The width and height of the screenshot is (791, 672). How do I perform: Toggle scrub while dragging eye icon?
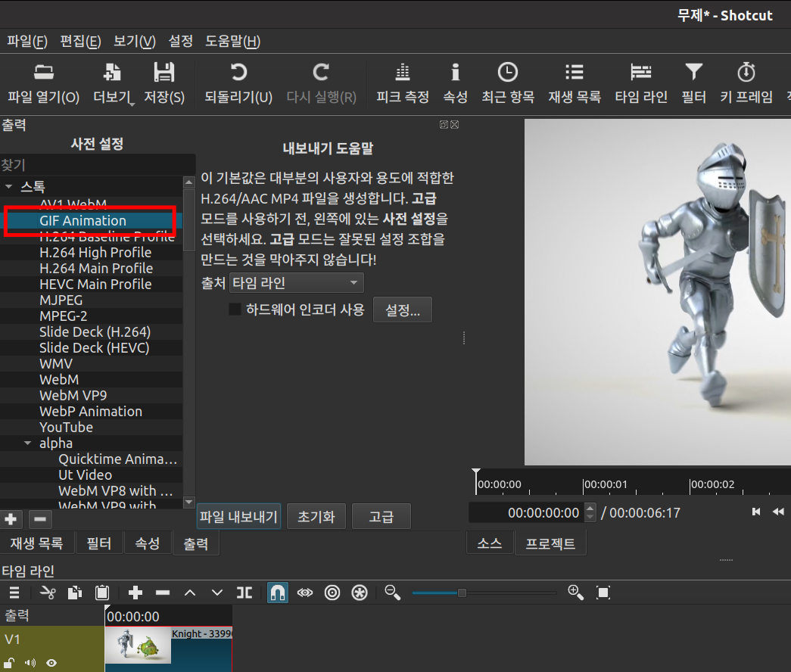tap(305, 593)
